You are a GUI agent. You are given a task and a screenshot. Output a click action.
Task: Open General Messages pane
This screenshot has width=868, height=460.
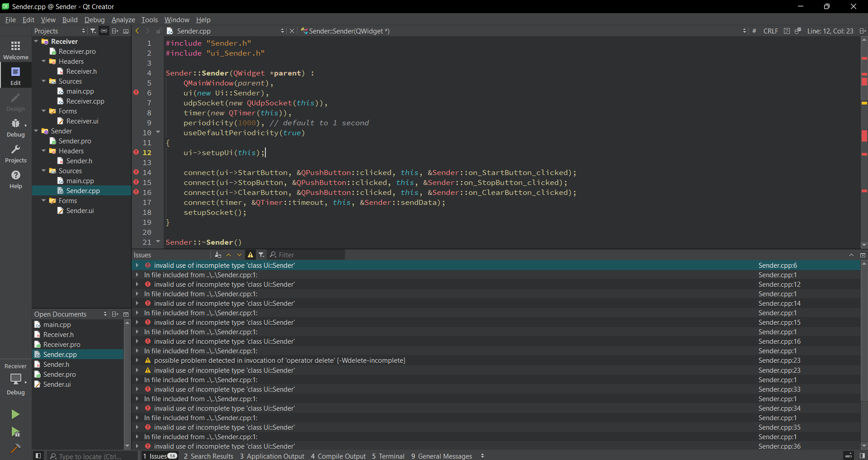point(442,456)
